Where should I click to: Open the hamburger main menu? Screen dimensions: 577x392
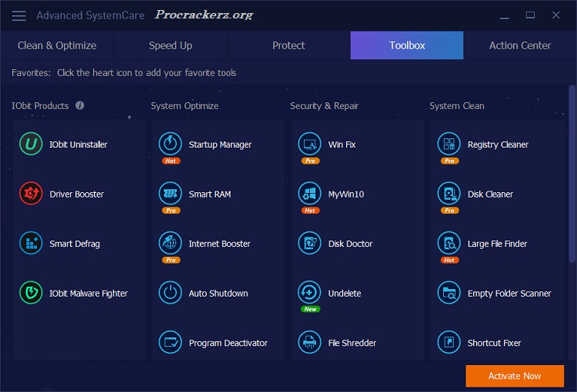pos(19,15)
